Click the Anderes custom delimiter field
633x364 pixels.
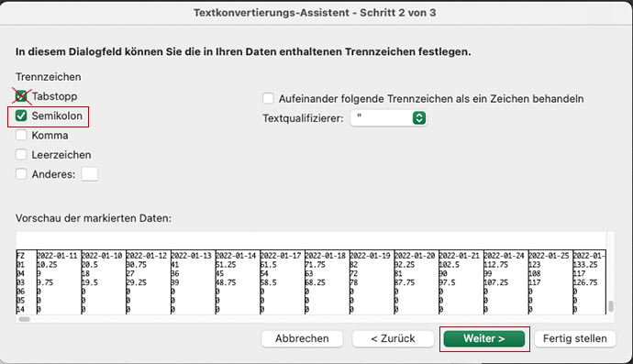[x=90, y=174]
